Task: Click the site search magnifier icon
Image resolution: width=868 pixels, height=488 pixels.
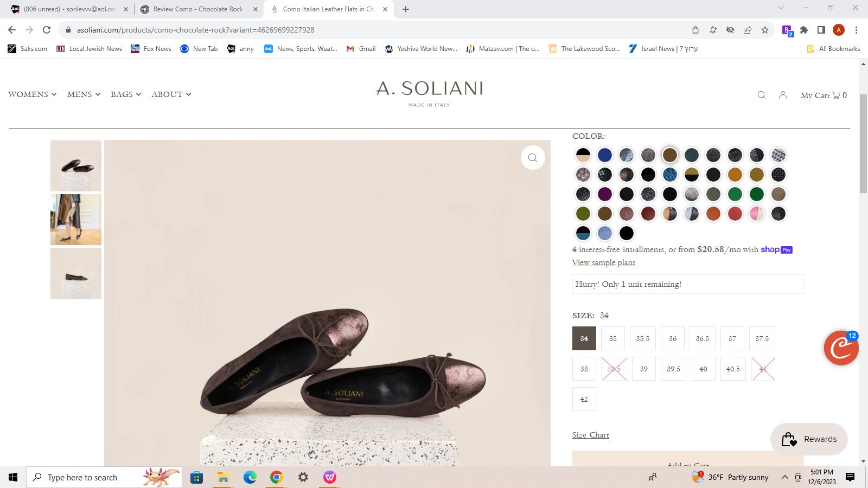Action: [x=762, y=95]
